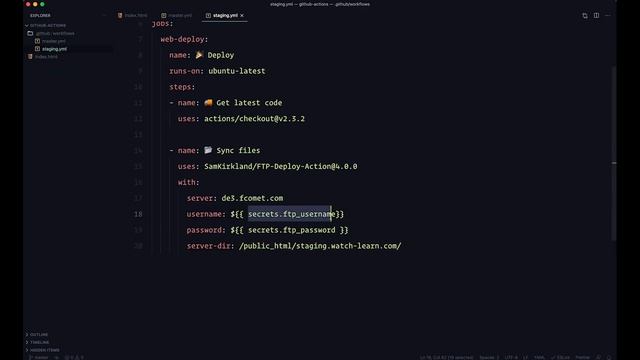Click SamKirkland/FTP-Deploy-Action@4.0.0 text

tap(281, 166)
